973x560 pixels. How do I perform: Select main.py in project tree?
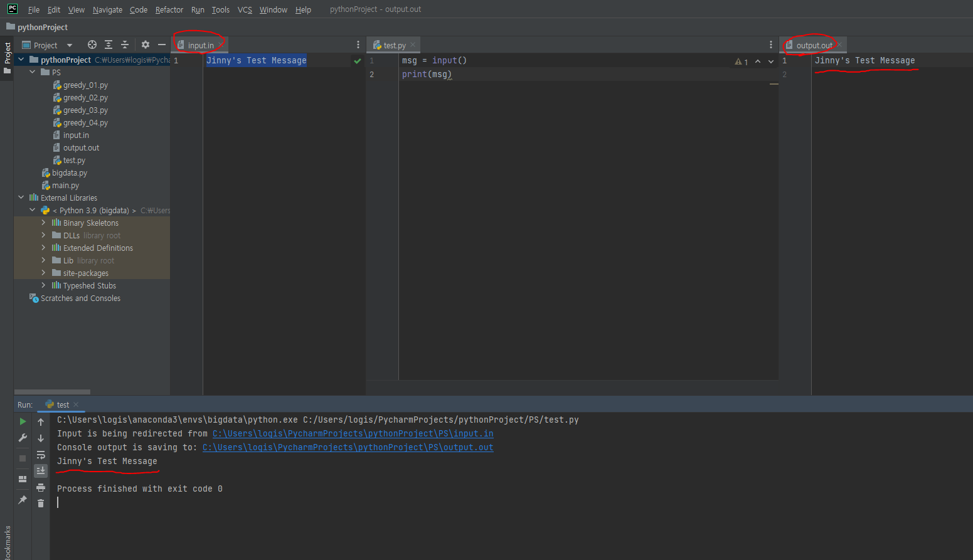(x=65, y=185)
